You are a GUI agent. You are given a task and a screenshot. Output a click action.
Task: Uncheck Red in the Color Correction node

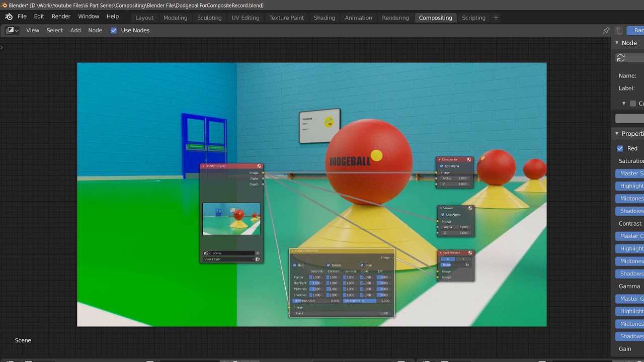point(295,265)
